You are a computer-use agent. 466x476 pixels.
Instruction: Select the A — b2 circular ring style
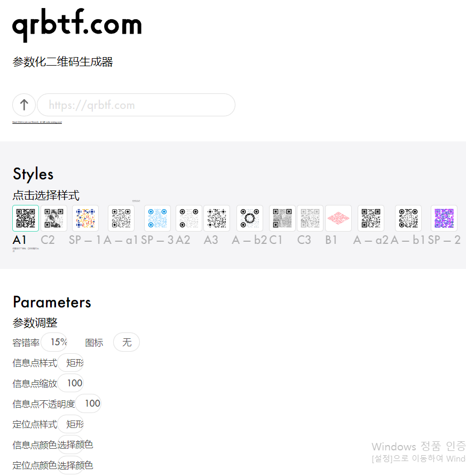click(249, 218)
